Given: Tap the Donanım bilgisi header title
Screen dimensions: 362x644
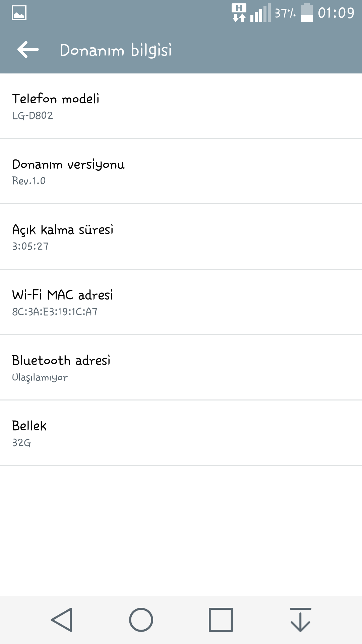Looking at the screenshot, I should (116, 50).
